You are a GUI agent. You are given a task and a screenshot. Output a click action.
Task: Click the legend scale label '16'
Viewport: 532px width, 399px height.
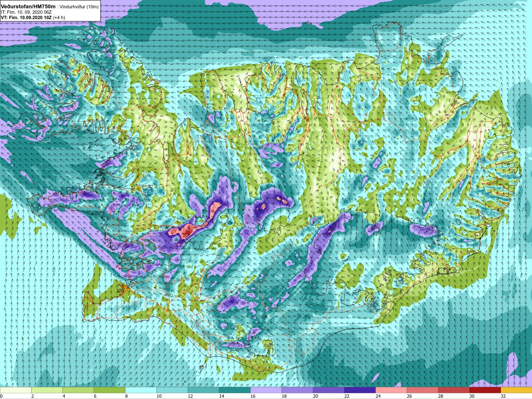[253, 396]
